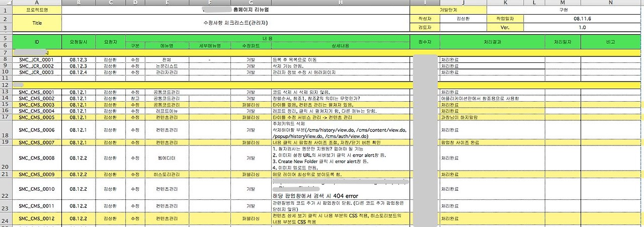Select row 24 header

pyautogui.click(x=6, y=219)
